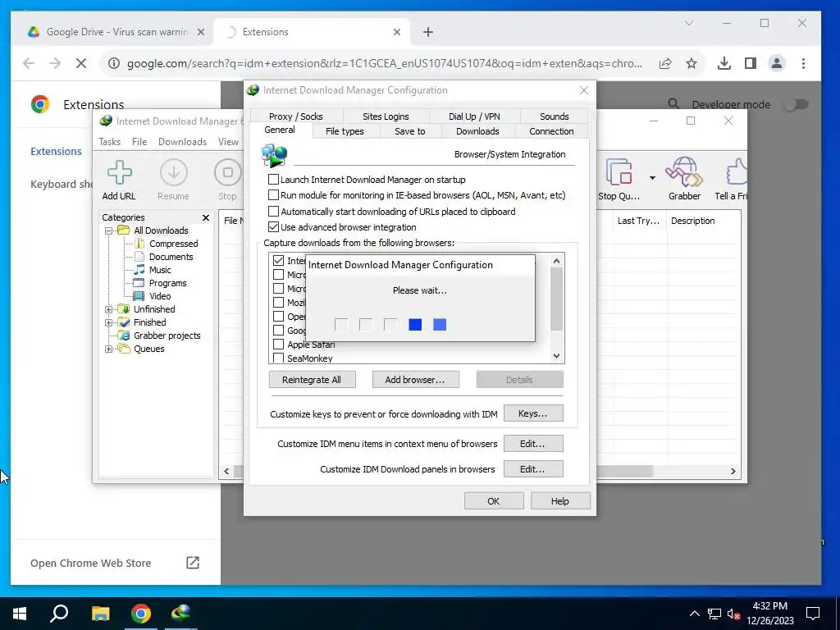Click the Last Try column header
The width and height of the screenshot is (840, 630).
[638, 221]
